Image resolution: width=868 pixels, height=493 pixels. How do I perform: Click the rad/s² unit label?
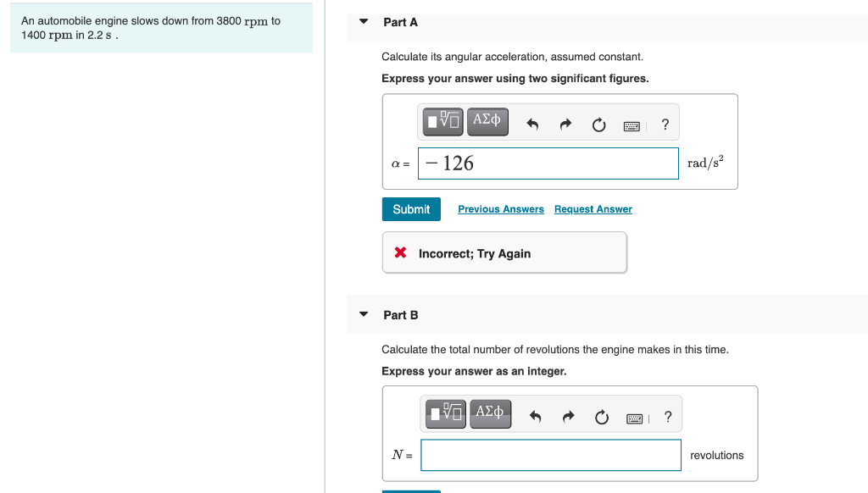705,162
